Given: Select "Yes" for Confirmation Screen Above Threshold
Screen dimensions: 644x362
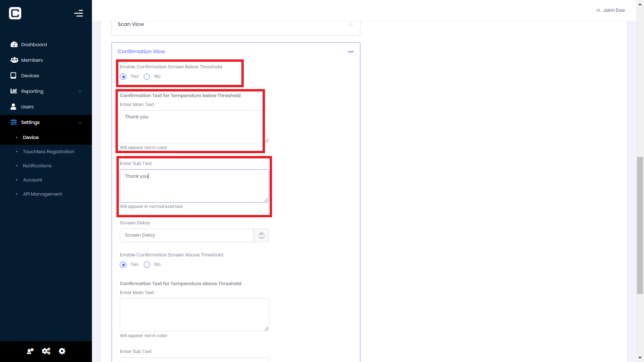Looking at the screenshot, I should coord(123,264).
